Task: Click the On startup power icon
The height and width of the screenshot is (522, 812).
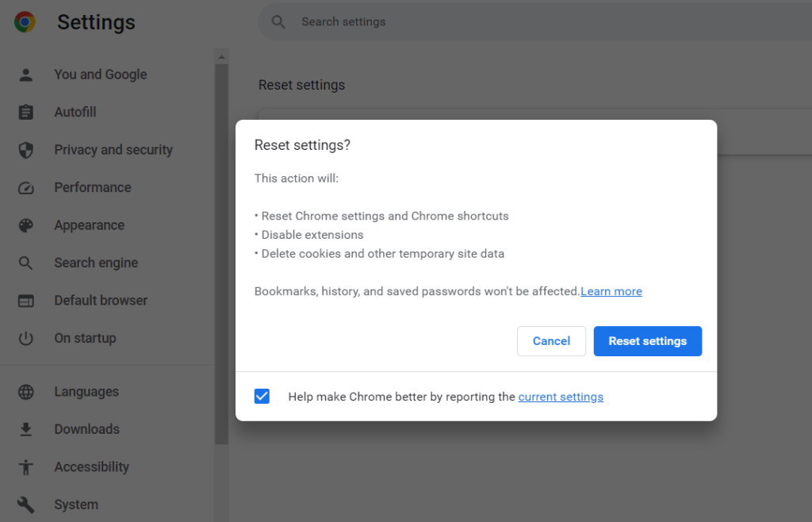Action: point(26,339)
